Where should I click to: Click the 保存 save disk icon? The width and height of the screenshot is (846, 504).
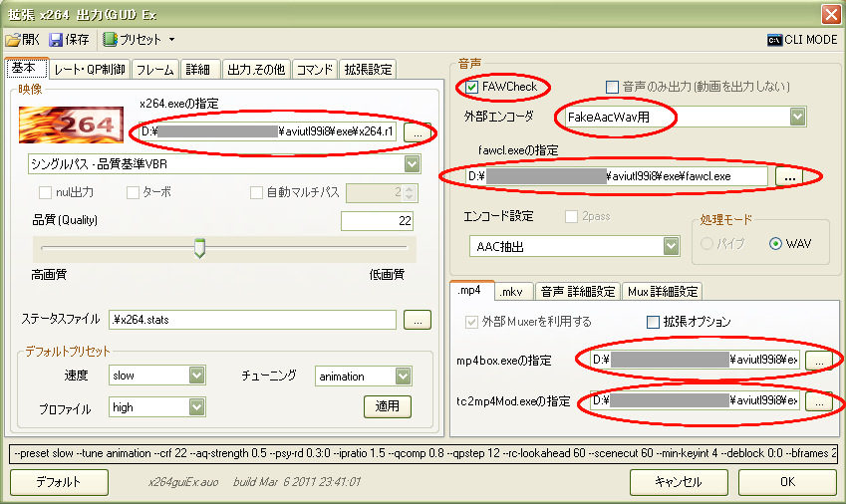[x=56, y=40]
